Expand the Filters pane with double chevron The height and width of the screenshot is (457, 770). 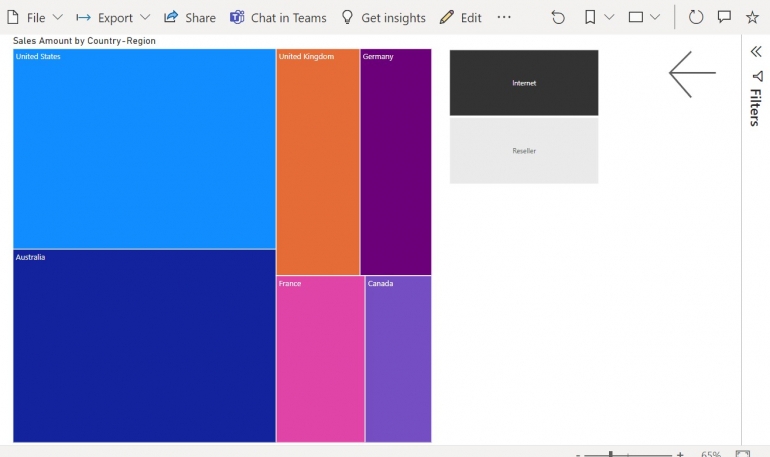756,51
